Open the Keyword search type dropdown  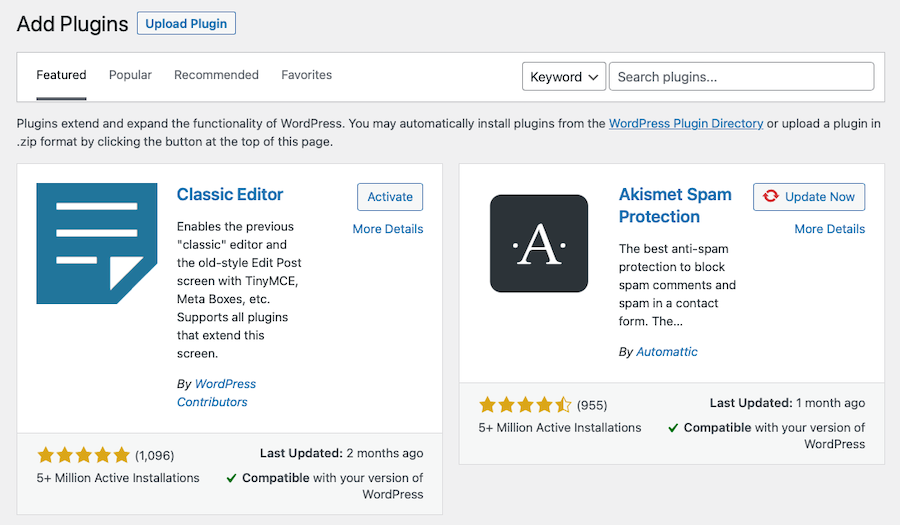564,77
